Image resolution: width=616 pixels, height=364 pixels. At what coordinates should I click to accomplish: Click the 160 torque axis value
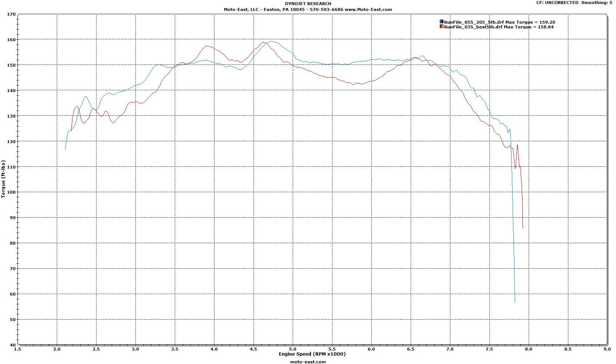(11, 40)
